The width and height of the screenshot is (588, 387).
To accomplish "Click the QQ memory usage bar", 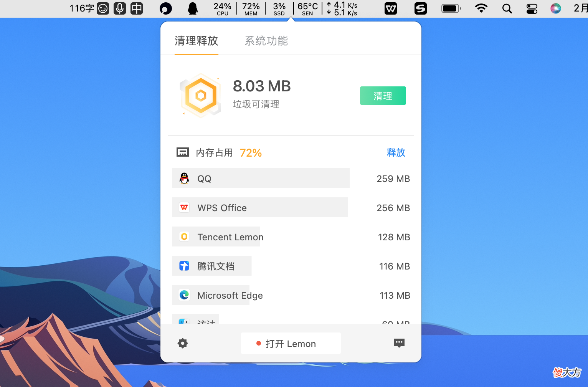I will (261, 178).
